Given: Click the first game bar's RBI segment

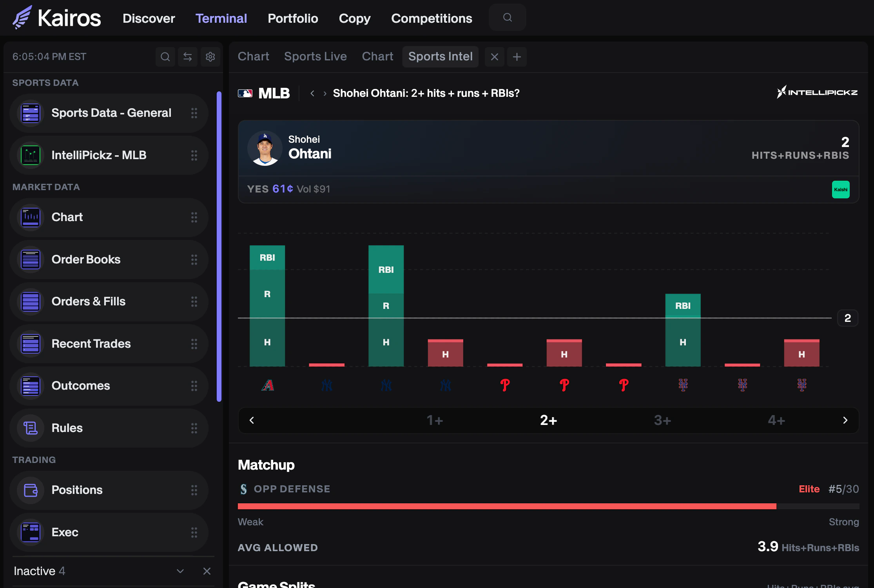Looking at the screenshot, I should 267,258.
